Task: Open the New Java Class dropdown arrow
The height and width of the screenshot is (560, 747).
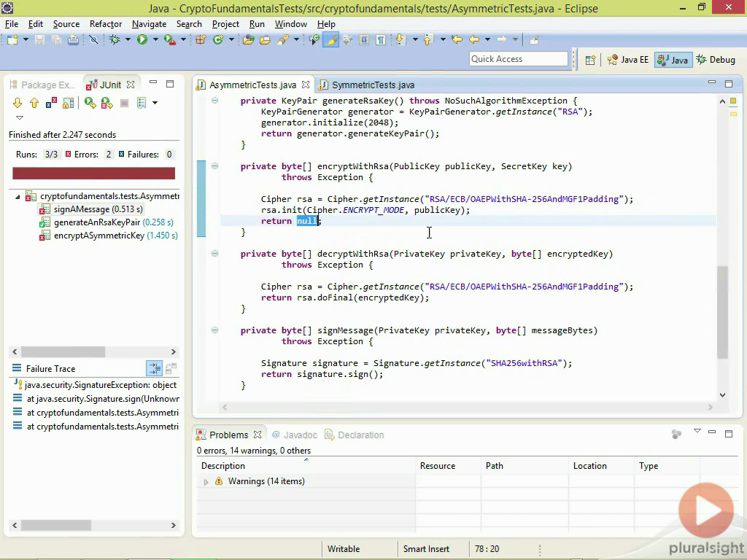Action: 231,40
